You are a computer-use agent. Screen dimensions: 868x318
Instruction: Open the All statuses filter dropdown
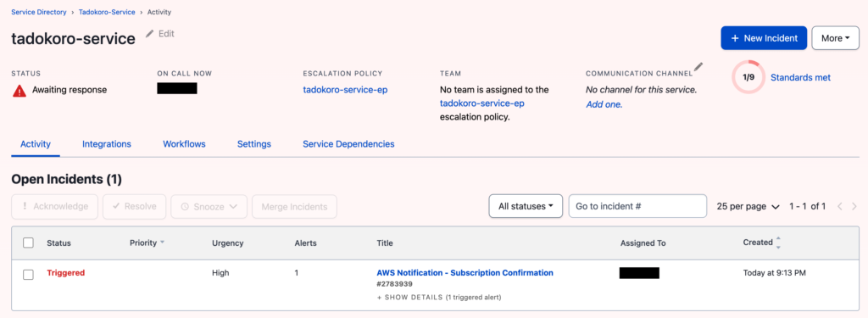point(526,206)
